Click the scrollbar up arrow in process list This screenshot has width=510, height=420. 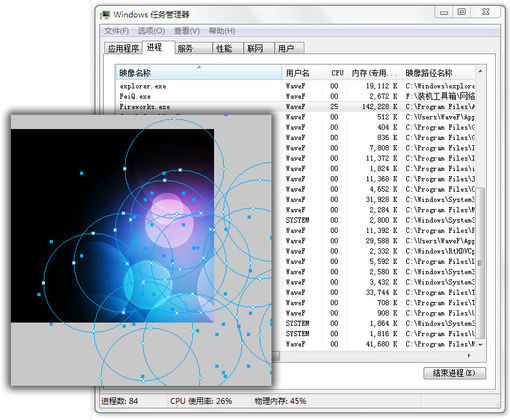480,71
